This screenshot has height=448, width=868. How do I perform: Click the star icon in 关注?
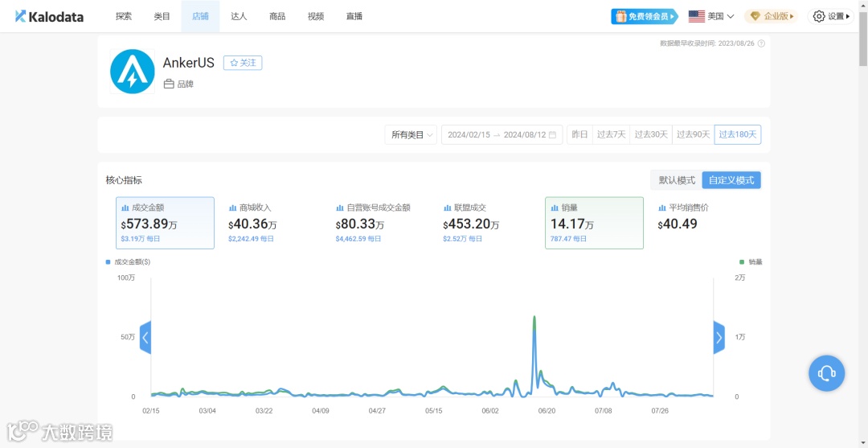[234, 63]
